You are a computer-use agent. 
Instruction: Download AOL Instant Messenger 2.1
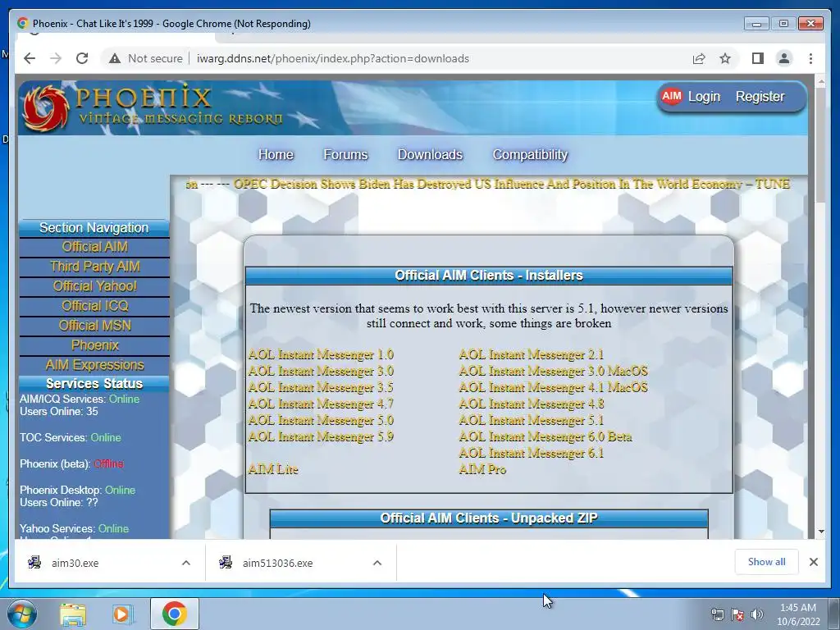pyautogui.click(x=531, y=354)
